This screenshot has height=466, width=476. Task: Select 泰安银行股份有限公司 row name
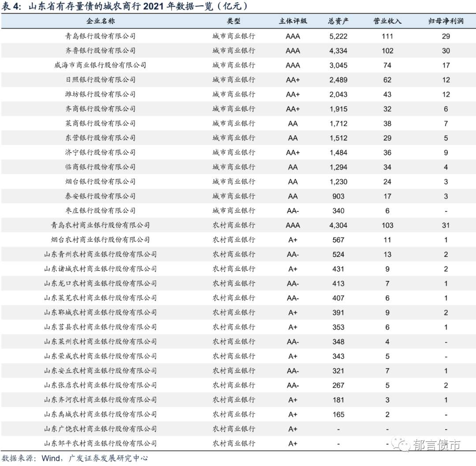(100, 196)
